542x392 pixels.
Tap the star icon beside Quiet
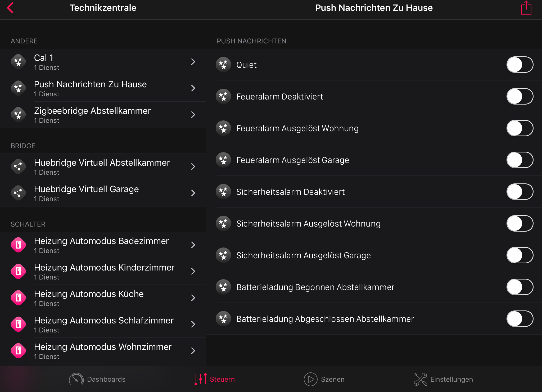tap(223, 65)
